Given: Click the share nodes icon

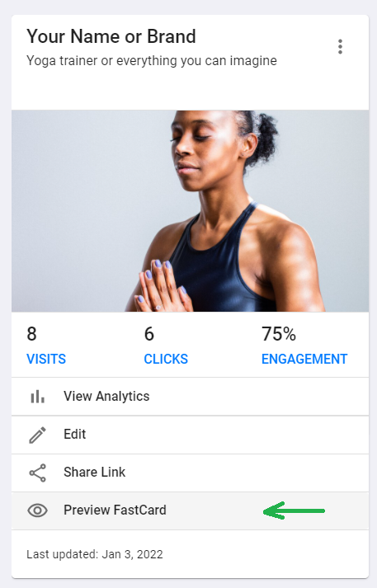Looking at the screenshot, I should (37, 473).
